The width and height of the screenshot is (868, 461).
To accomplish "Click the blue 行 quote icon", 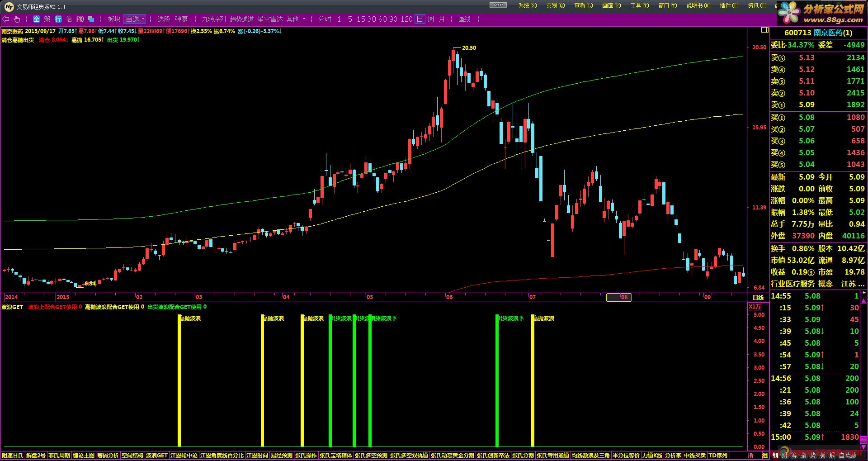I will pyautogui.click(x=58, y=19).
